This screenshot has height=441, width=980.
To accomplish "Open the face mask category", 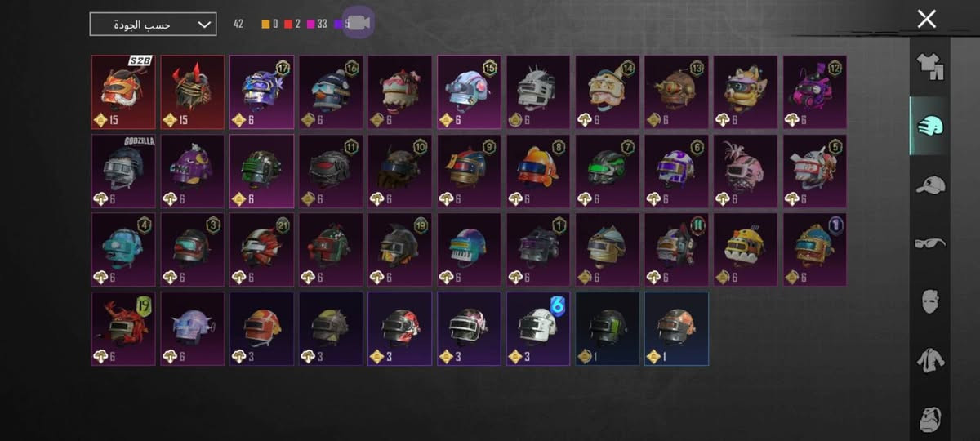I will click(930, 301).
